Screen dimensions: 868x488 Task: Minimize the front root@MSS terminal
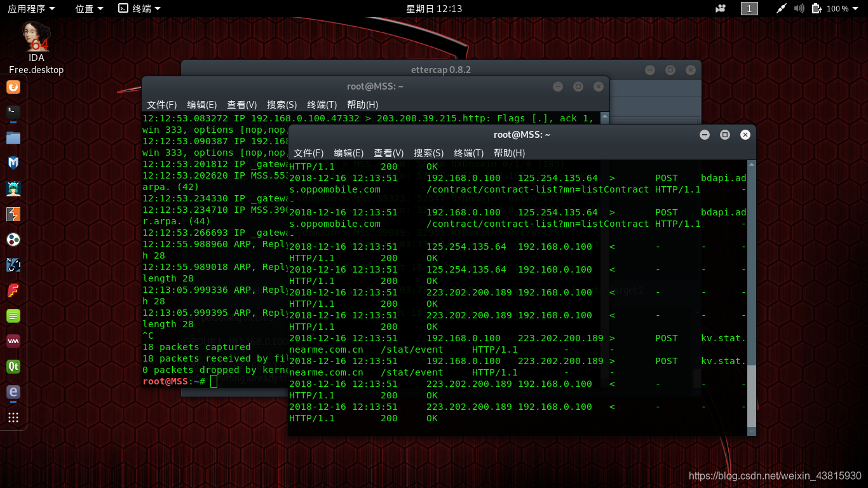tap(704, 135)
